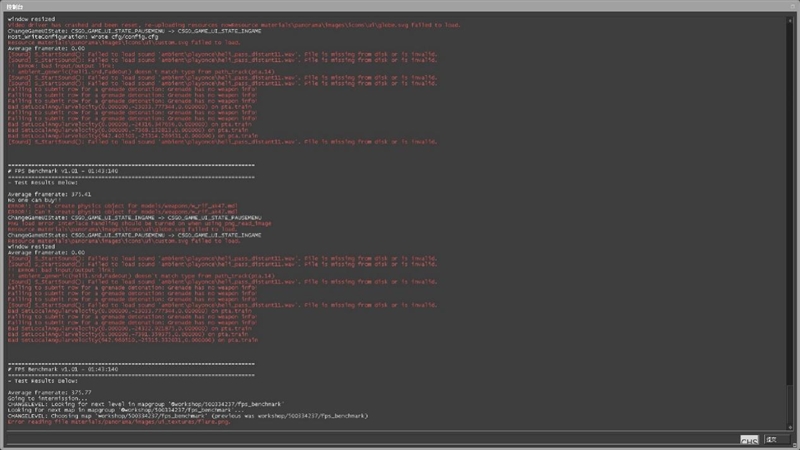Click the console scrollbar up arrow
Screen dimensions: 800x450
(790, 21)
